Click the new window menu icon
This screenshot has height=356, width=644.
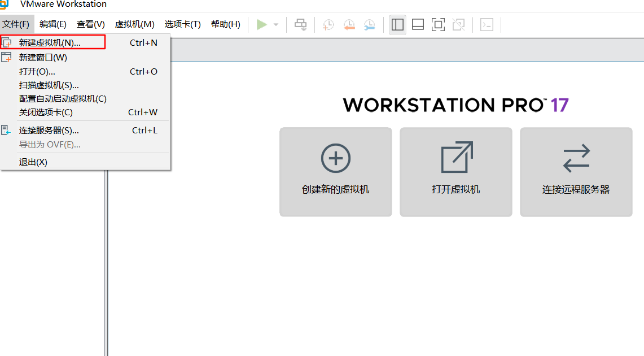point(6,57)
